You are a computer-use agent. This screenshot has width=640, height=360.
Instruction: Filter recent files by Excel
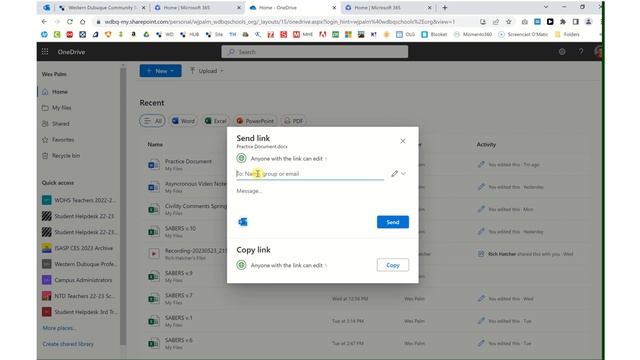(x=216, y=121)
